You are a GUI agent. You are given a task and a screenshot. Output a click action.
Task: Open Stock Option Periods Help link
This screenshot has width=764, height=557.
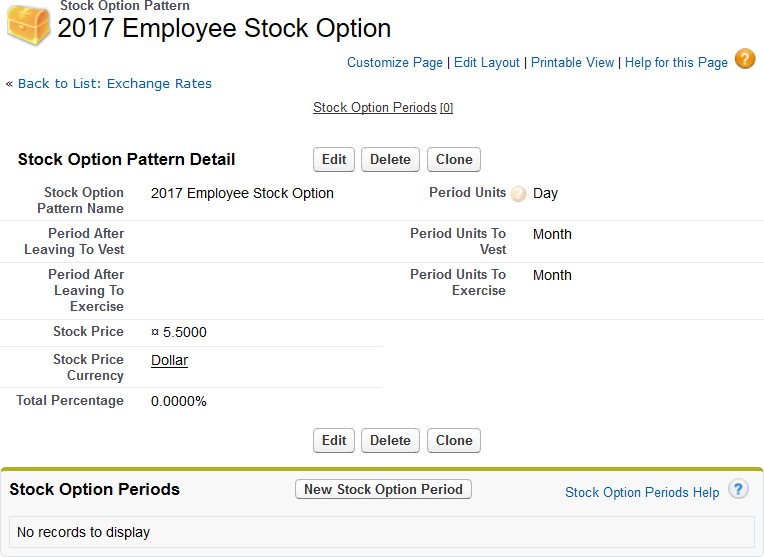(x=641, y=492)
